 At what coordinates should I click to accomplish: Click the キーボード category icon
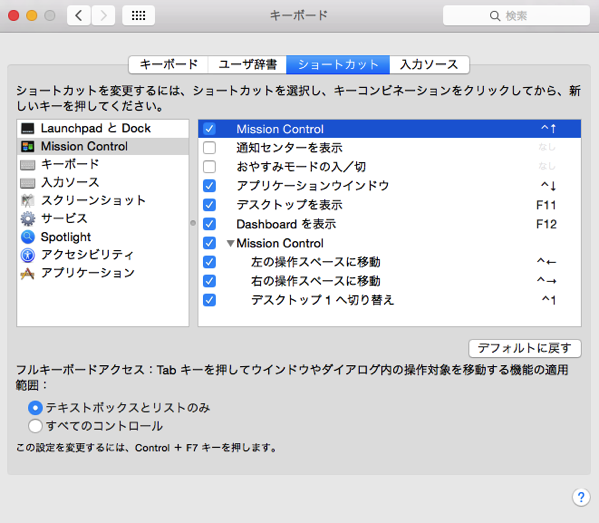tap(28, 165)
